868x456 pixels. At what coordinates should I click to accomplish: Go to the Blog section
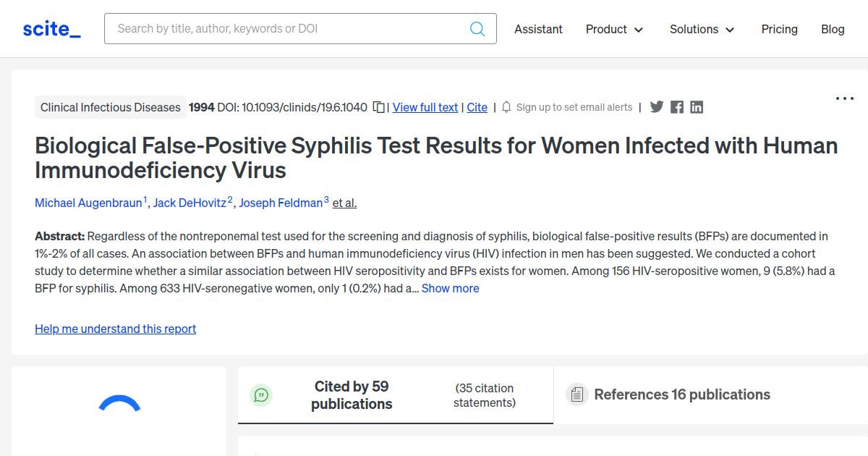833,29
